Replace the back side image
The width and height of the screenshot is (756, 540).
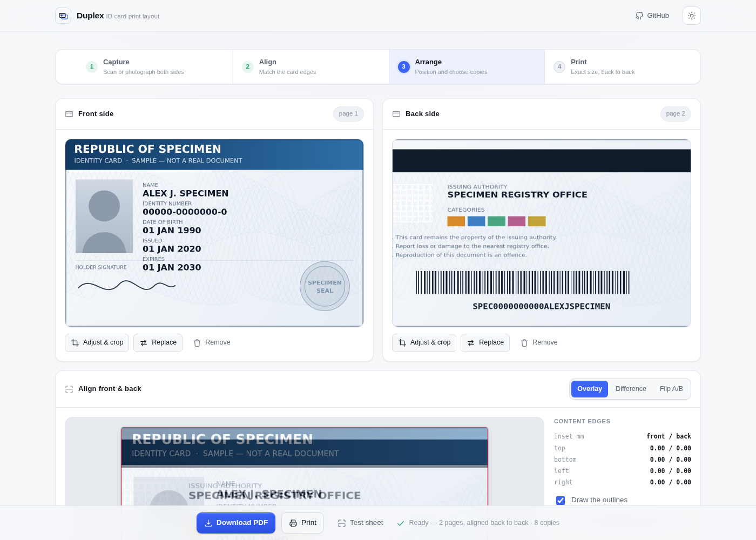click(485, 343)
